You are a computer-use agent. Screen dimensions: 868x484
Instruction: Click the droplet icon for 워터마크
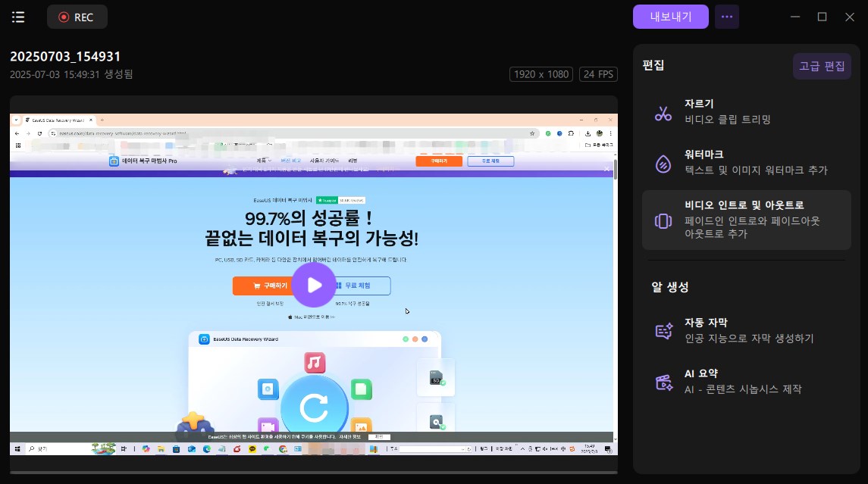tap(663, 164)
